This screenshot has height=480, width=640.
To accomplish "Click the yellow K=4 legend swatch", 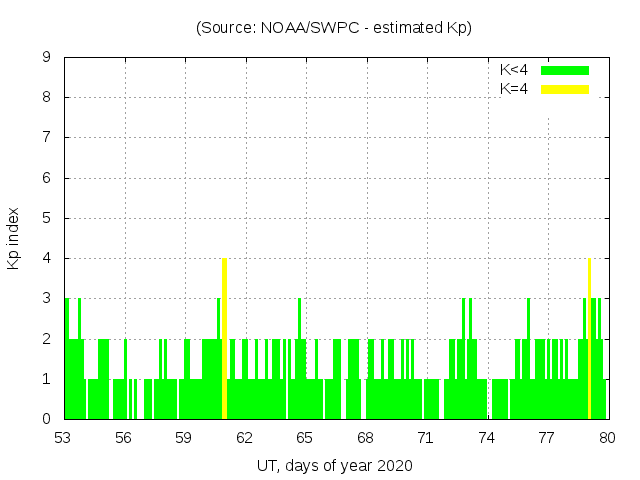I will 565,89.
